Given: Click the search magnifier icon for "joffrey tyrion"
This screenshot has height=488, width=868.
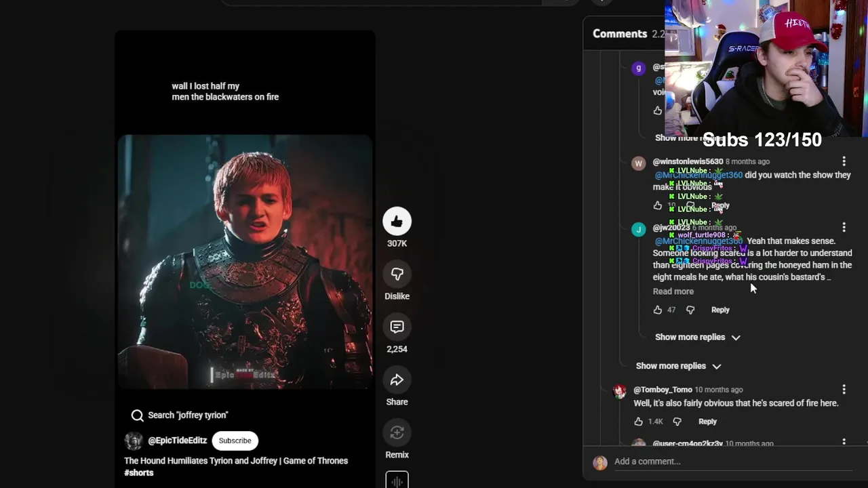Looking at the screenshot, I should (137, 415).
